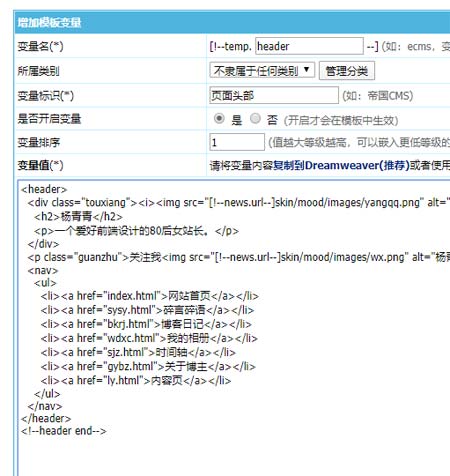Click the variable name input containing "header"

[x=309, y=46]
